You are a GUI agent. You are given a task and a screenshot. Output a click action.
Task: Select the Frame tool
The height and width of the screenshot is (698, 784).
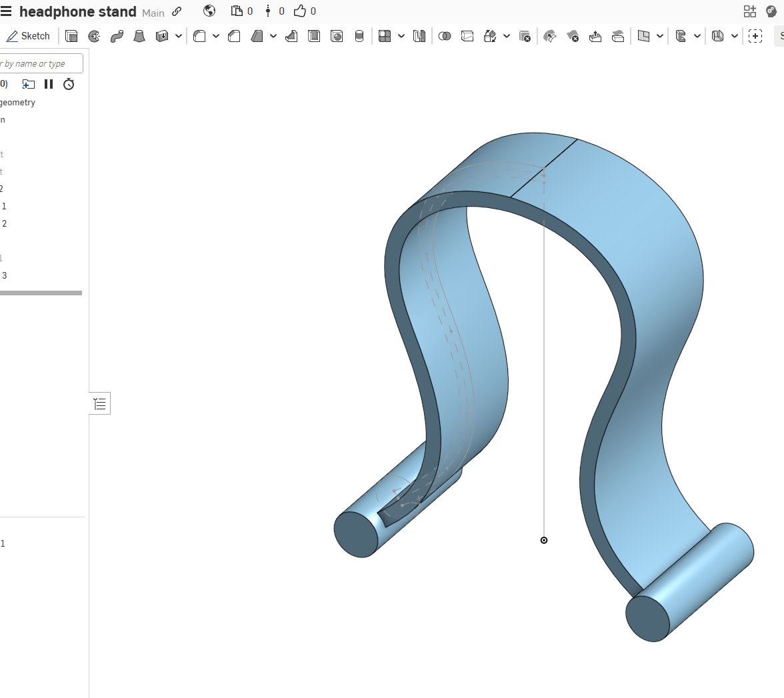(681, 36)
